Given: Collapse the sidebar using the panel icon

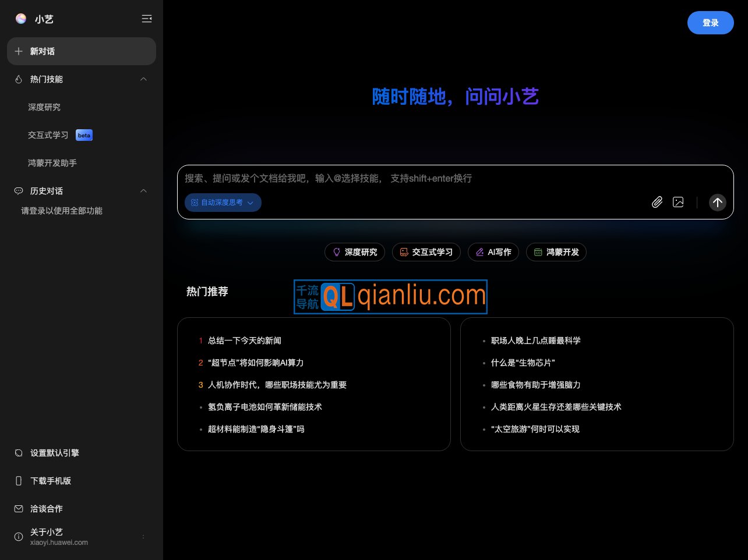Looking at the screenshot, I should [147, 19].
